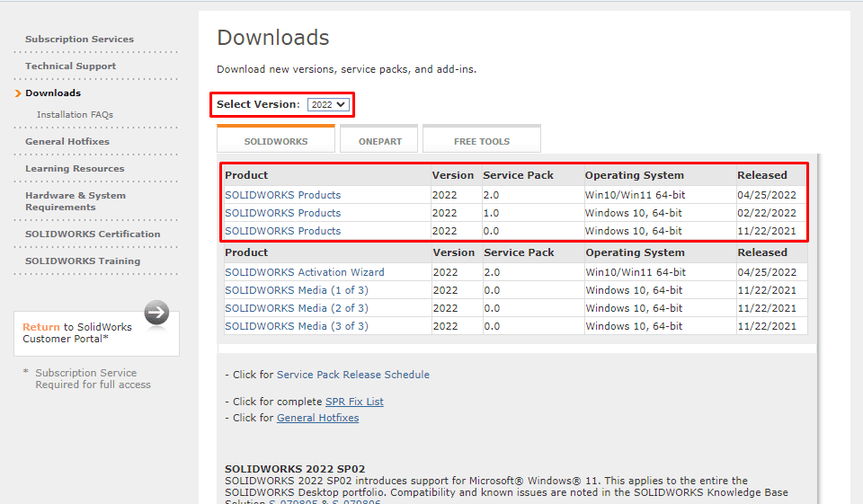Download SOLIDWORKS Media (1 of 3)

pyautogui.click(x=297, y=290)
